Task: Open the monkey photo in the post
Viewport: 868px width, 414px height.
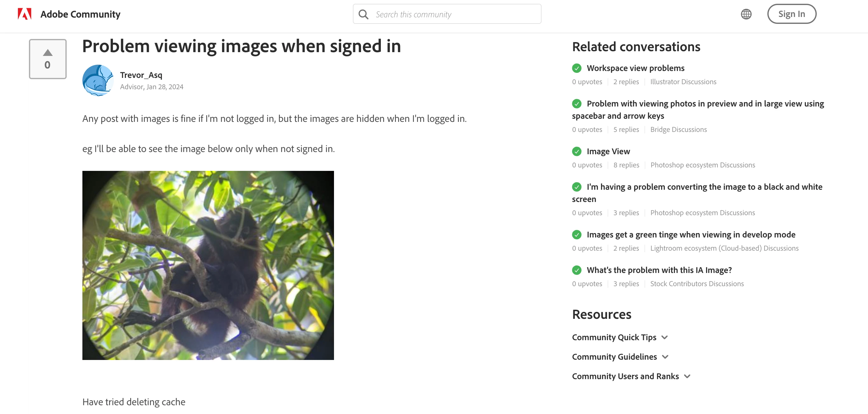Action: coord(208,265)
